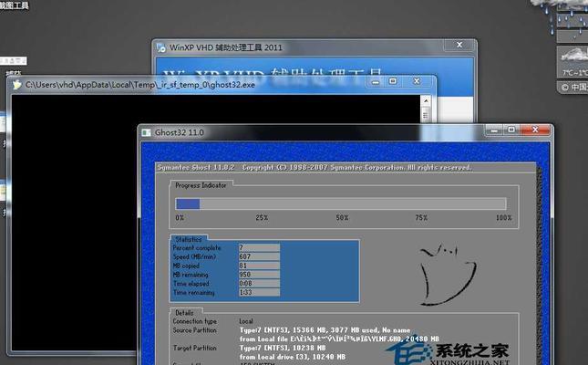Click the Target Partition label
The width and height of the screenshot is (588, 365).
pyautogui.click(x=194, y=348)
